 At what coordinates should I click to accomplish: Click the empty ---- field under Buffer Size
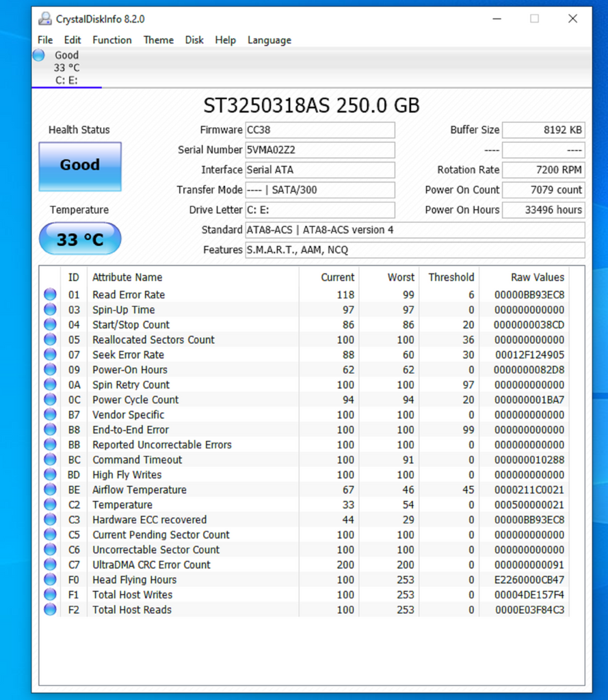544,150
